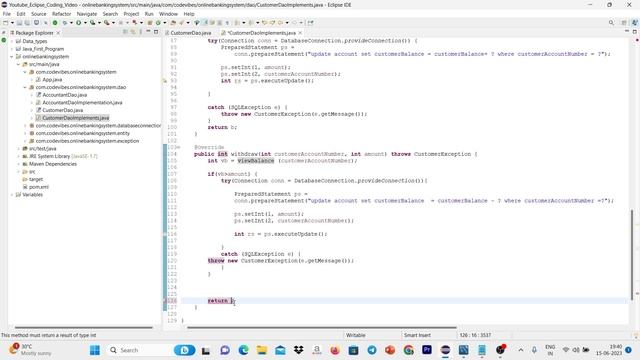640x360 pixels.
Task: Toggle code folding at line 103
Action: pos(179,147)
